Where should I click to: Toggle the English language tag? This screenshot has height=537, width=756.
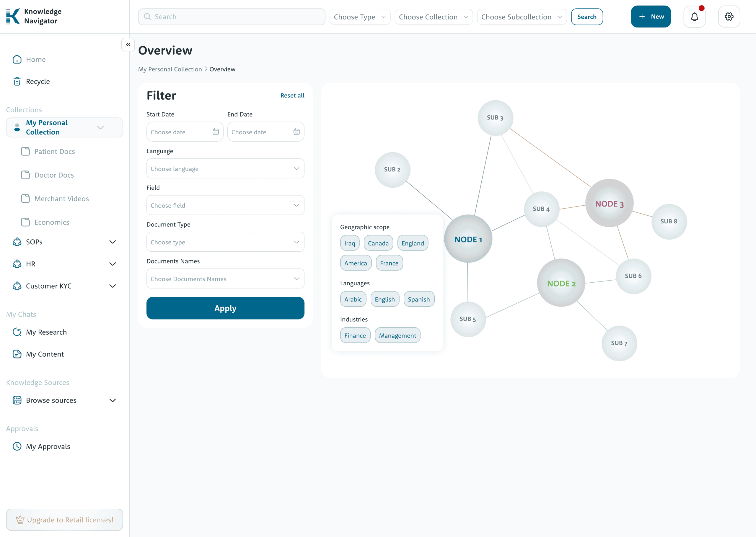pos(384,299)
